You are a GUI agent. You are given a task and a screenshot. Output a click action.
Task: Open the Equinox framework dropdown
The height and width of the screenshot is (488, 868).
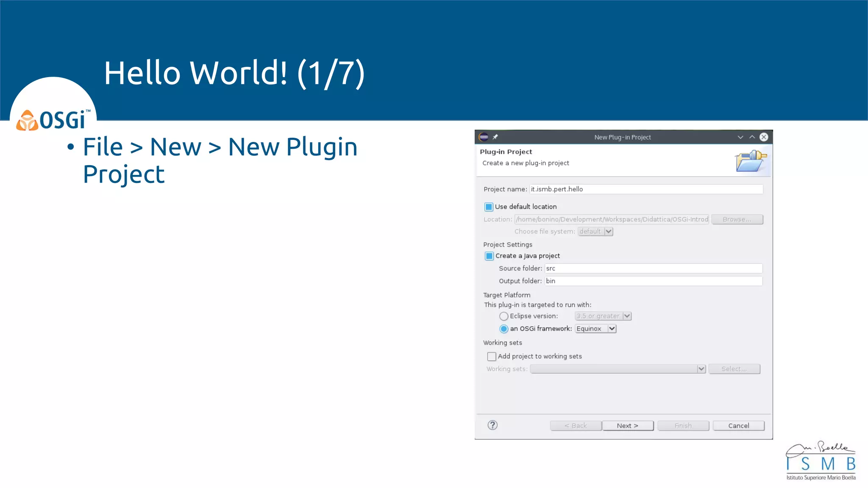point(595,329)
